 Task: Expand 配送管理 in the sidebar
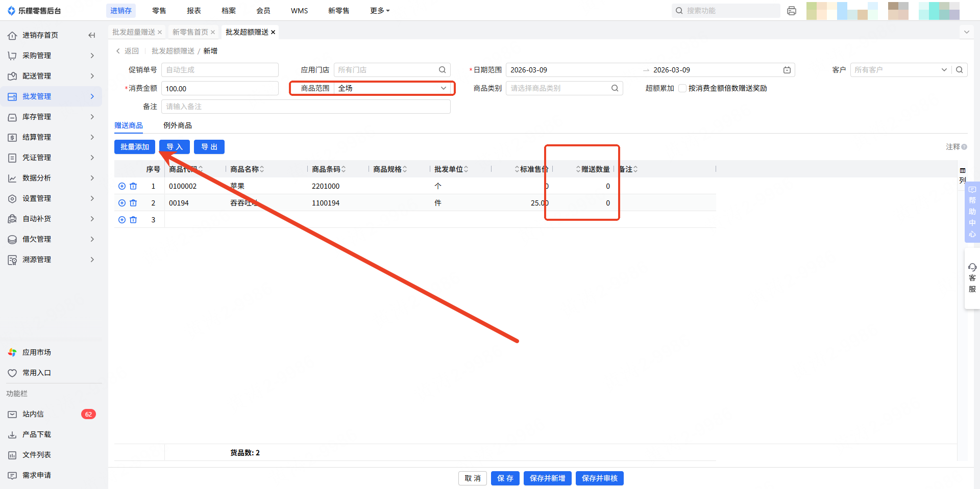[x=51, y=76]
